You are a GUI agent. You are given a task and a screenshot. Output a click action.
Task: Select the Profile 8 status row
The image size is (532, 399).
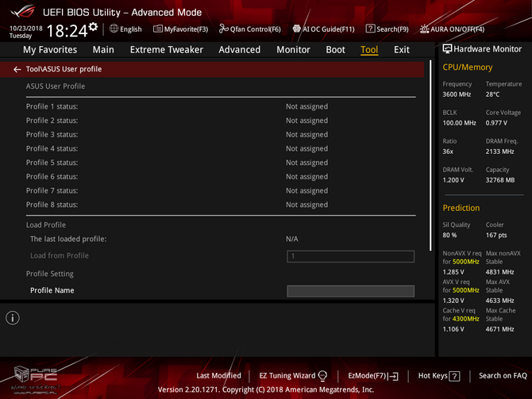point(221,205)
